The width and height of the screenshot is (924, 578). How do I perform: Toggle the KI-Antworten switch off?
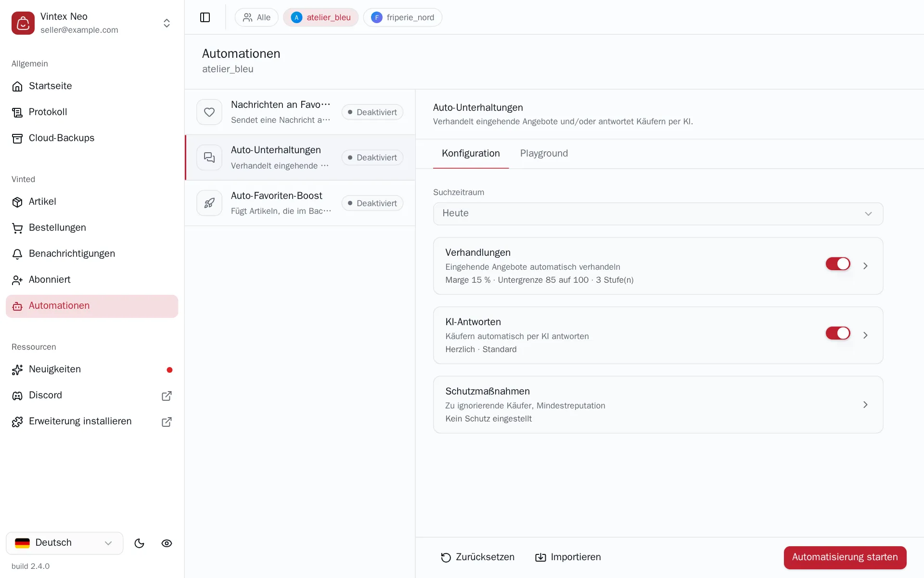click(838, 333)
